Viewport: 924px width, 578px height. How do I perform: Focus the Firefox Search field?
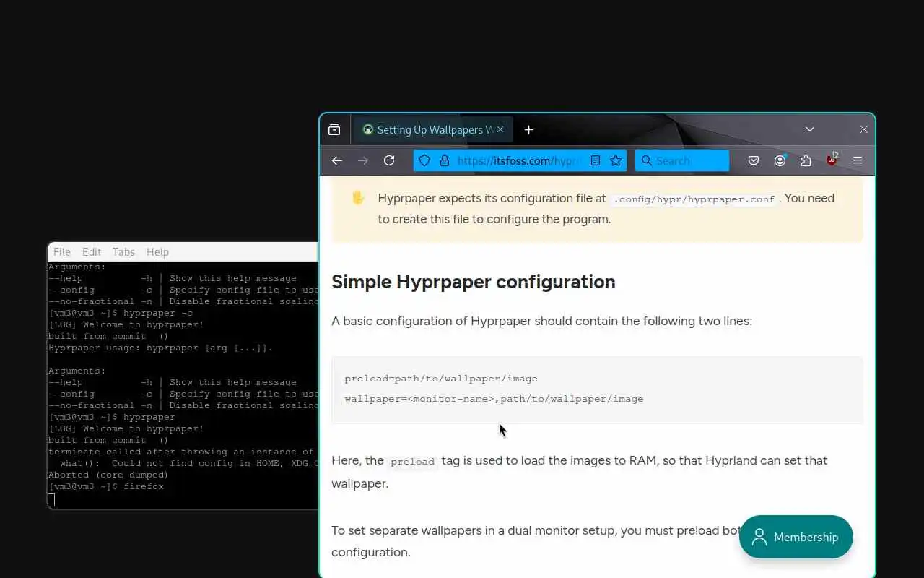(x=682, y=160)
